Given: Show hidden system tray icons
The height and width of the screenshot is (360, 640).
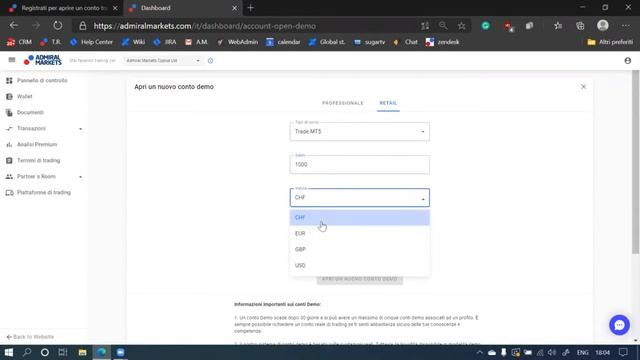Looking at the screenshot, I should coord(480,353).
